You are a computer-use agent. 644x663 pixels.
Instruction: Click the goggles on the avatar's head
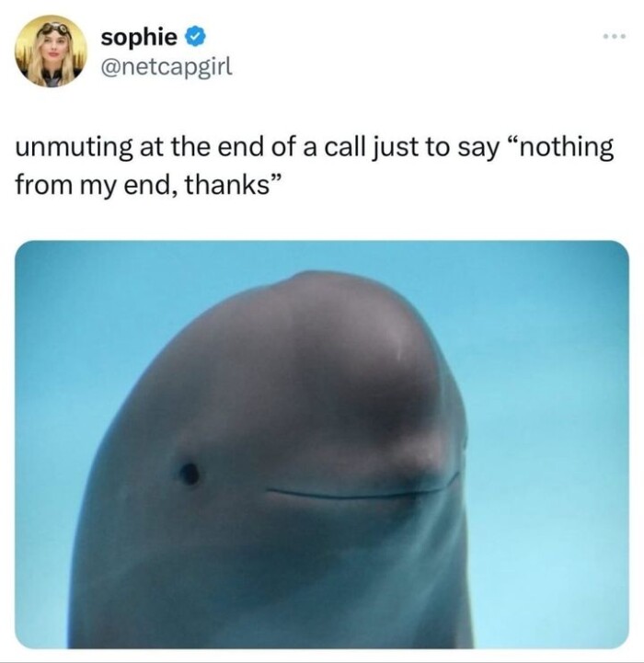(x=53, y=29)
